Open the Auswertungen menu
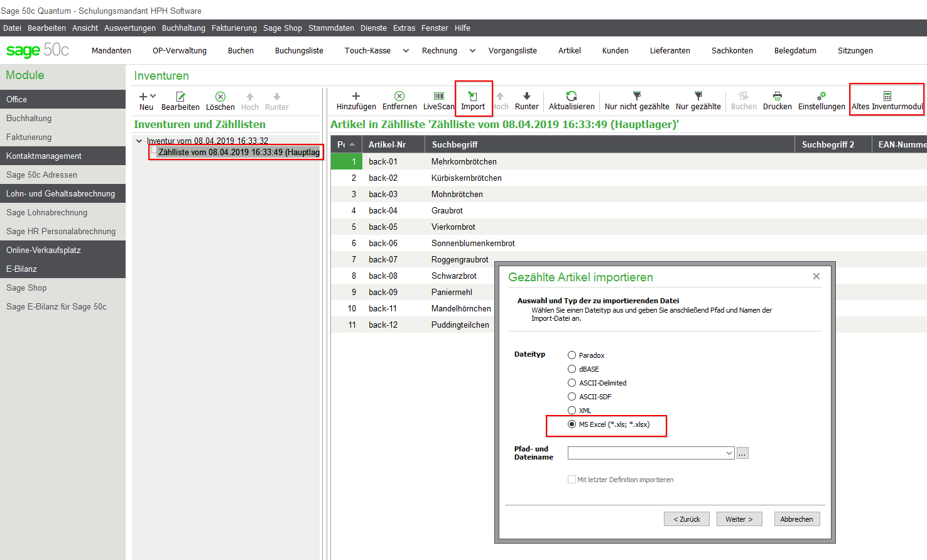 130,28
